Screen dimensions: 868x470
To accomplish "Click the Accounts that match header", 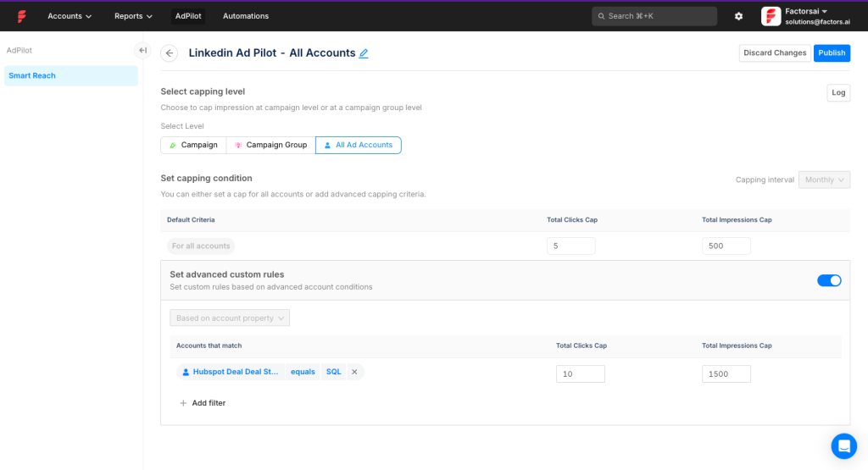I will (x=209, y=346).
